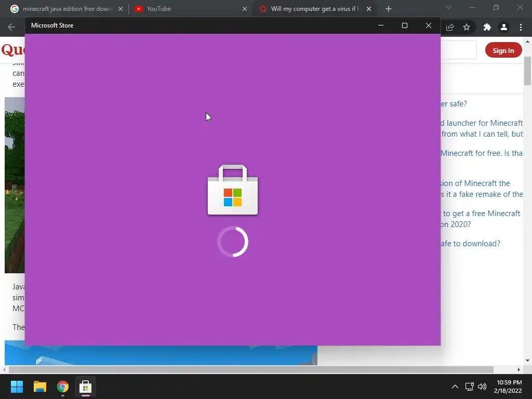532x399 pixels.
Task: Open Chrome tab search dropdown arrow
Action: click(x=448, y=7)
